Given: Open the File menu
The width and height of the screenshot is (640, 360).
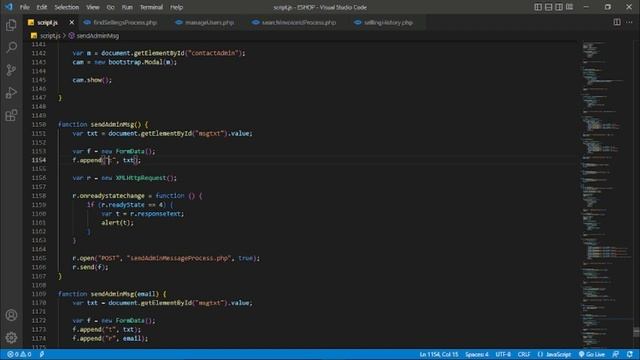Looking at the screenshot, I should 24,7.
